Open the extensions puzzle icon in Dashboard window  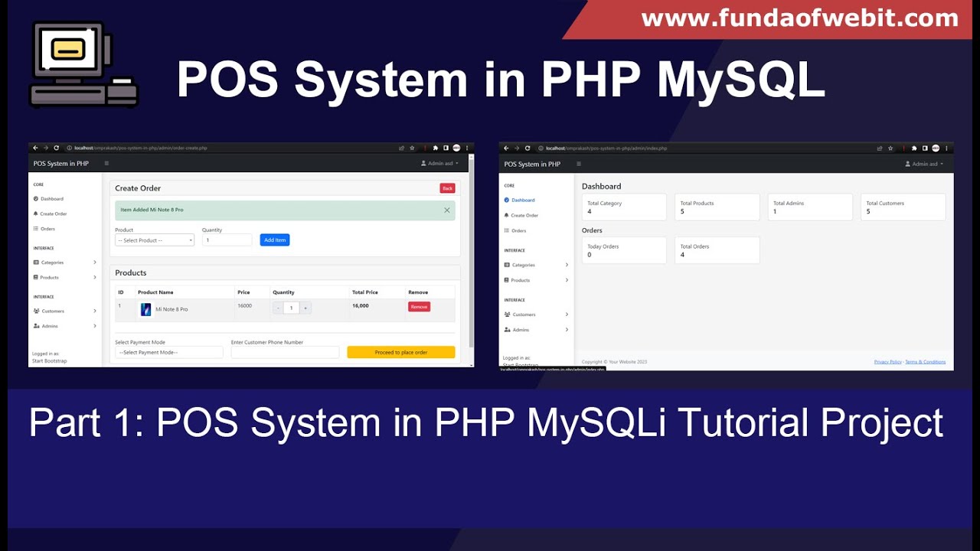(914, 148)
